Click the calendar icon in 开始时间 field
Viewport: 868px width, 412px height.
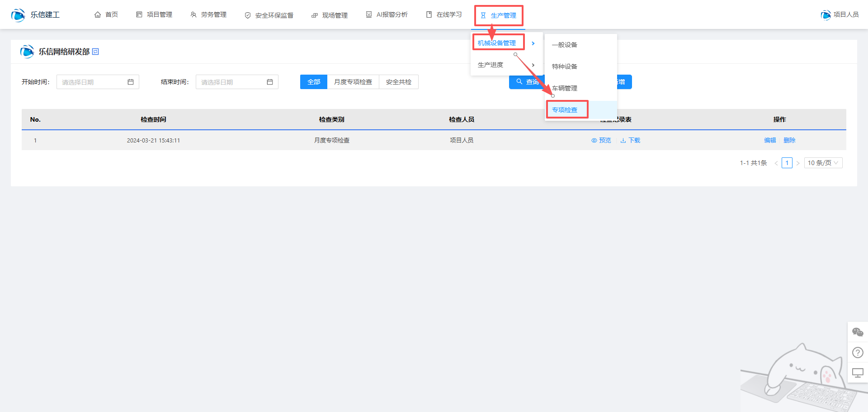tap(131, 82)
